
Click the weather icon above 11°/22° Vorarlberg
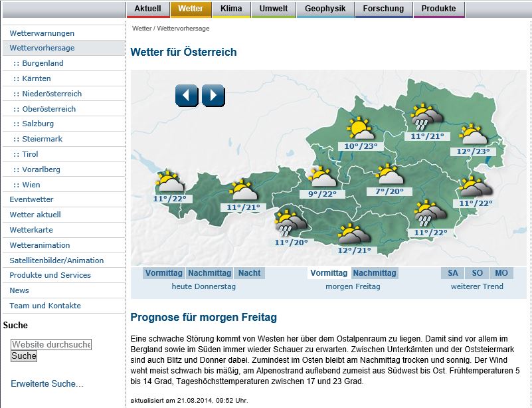point(169,181)
